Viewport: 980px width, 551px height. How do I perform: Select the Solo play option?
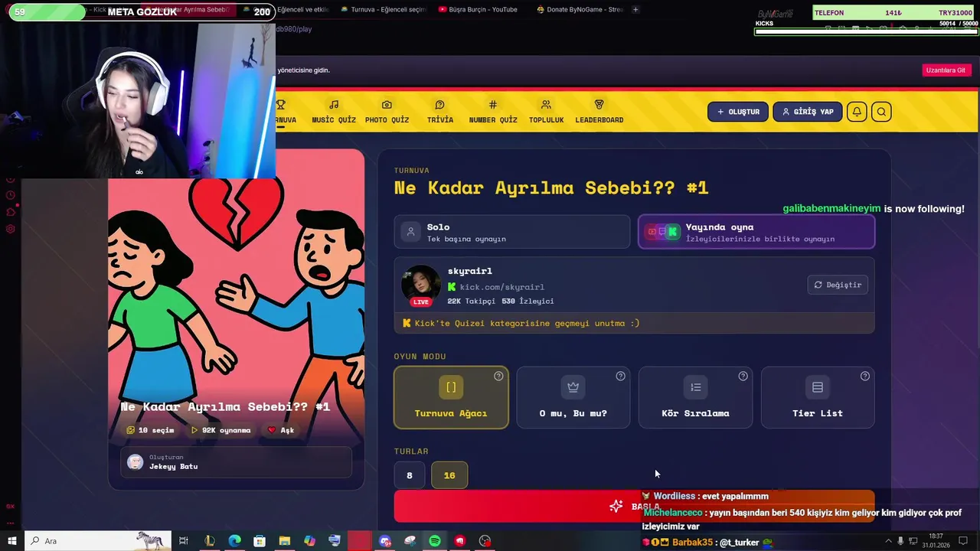pyautogui.click(x=512, y=232)
